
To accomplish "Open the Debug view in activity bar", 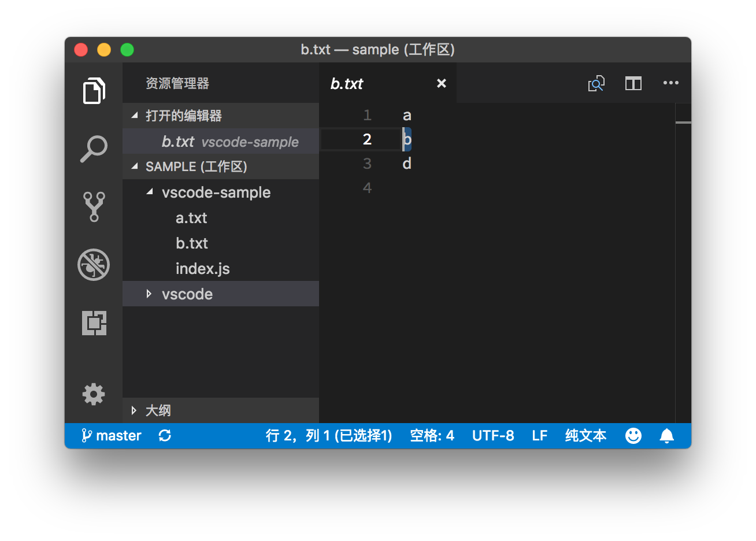I will [x=94, y=265].
